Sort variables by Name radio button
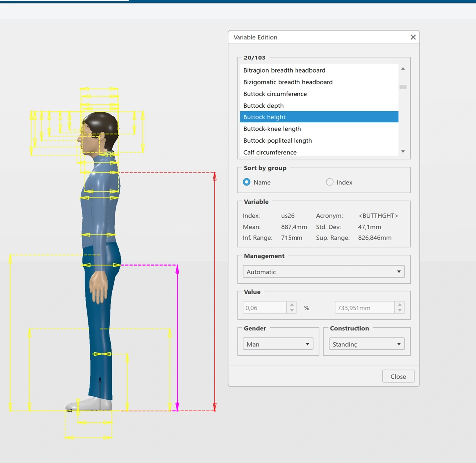Viewport: 476px width, 463px height. point(247,182)
